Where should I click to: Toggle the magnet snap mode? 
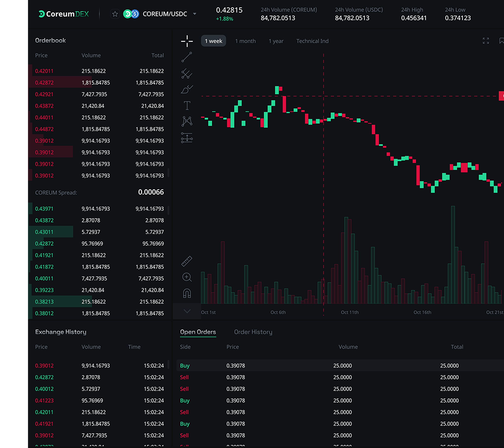click(x=187, y=293)
